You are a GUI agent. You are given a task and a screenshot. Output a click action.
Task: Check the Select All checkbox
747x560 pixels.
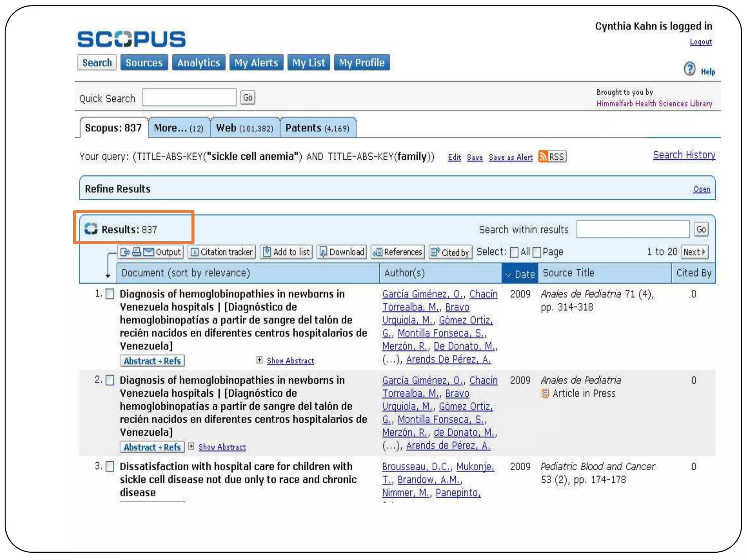[514, 252]
